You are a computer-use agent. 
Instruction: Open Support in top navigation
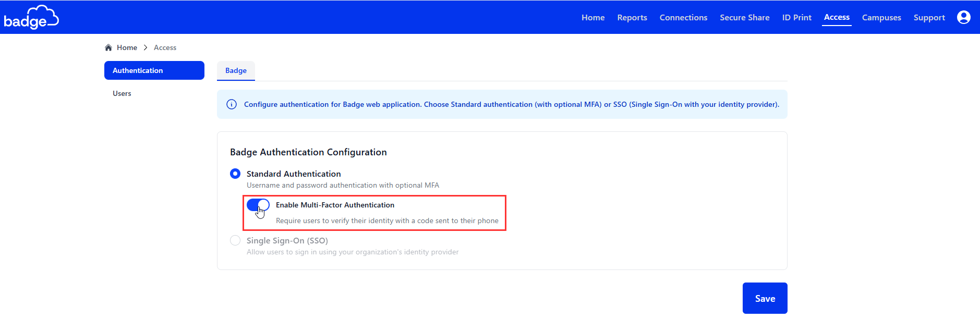tap(929, 17)
